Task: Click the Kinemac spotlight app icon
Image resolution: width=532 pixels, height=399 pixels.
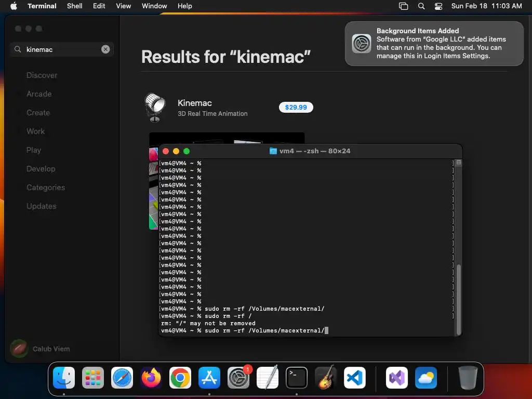Action: (x=155, y=107)
